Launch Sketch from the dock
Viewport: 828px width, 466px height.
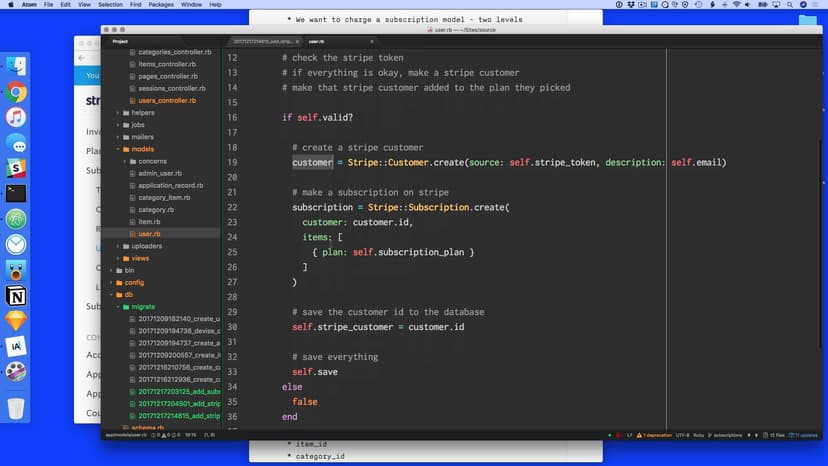tap(16, 321)
